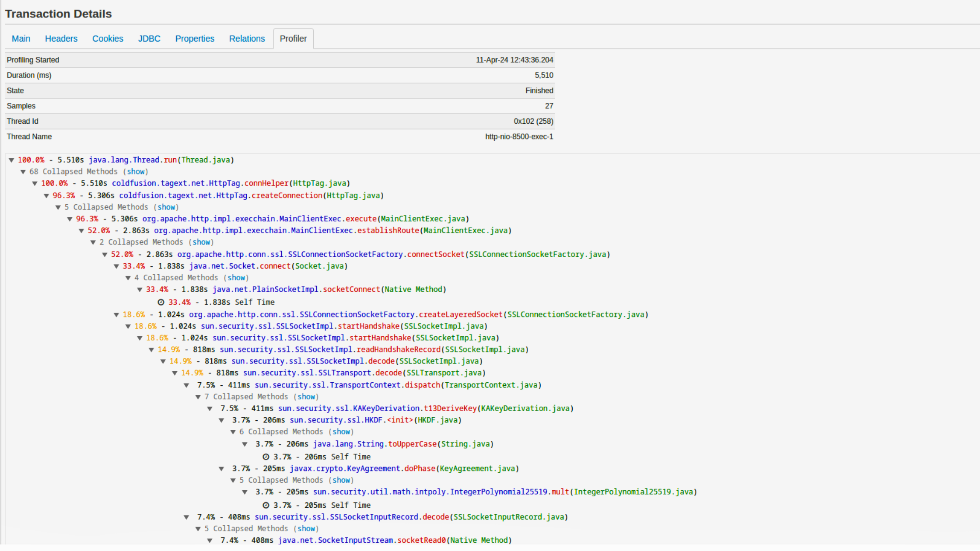Image resolution: width=980 pixels, height=551 pixels.
Task: Collapse the SSLSocketInputRecord.decode node
Action: 186,517
